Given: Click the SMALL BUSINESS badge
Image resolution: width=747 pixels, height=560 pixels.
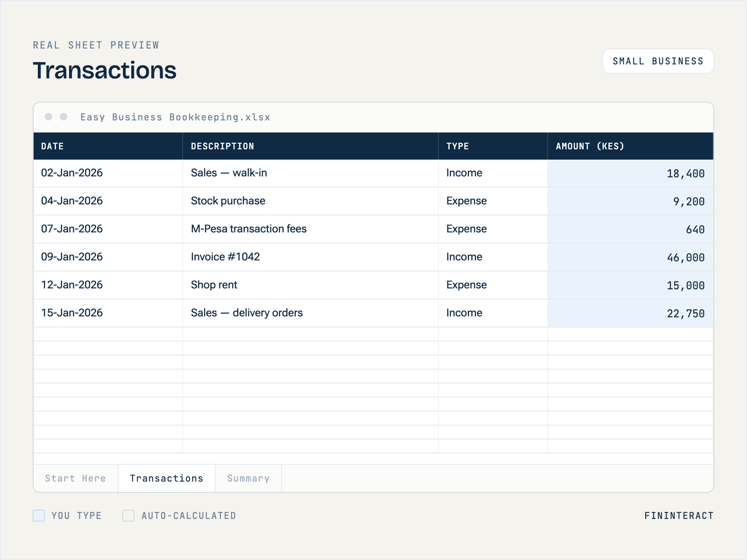Looking at the screenshot, I should [658, 61].
